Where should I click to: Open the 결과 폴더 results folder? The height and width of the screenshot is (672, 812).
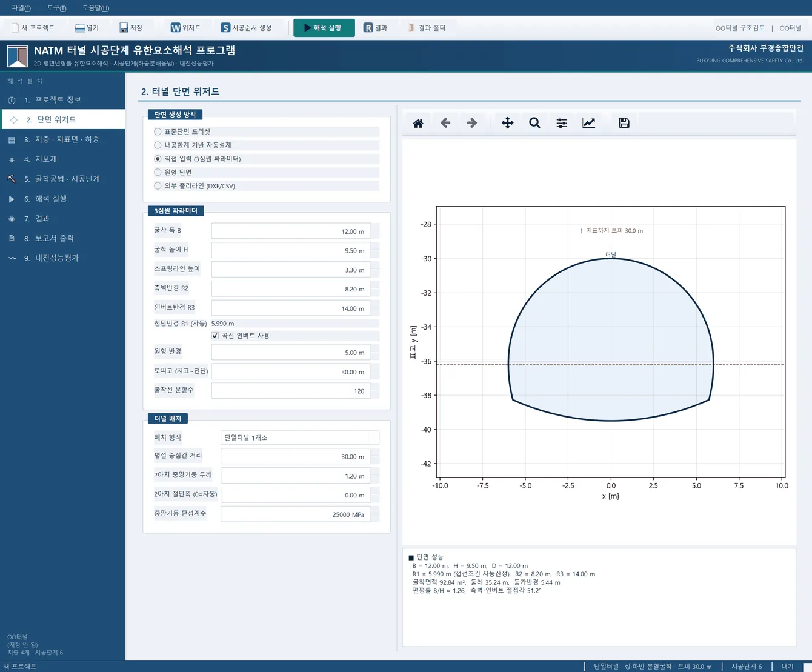(x=427, y=28)
